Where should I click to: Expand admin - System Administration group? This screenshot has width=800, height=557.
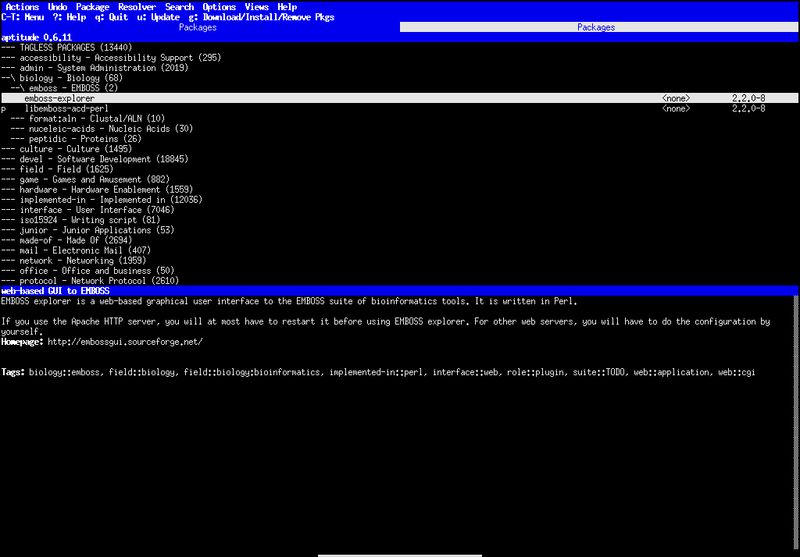[95, 68]
